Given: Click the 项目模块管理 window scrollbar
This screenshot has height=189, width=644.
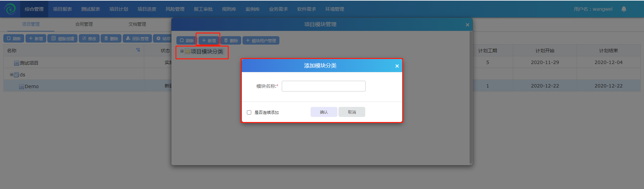Looking at the screenshot, I should tap(471, 97).
